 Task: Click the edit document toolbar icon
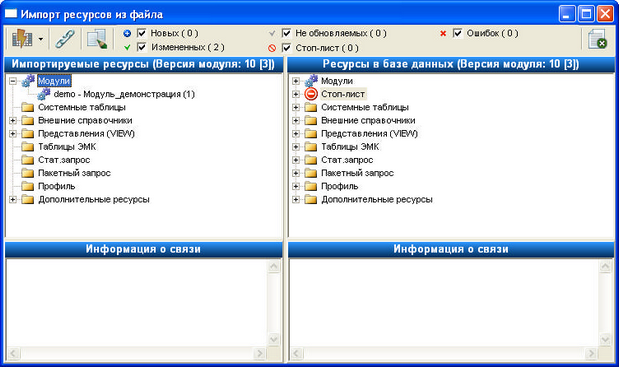(97, 39)
